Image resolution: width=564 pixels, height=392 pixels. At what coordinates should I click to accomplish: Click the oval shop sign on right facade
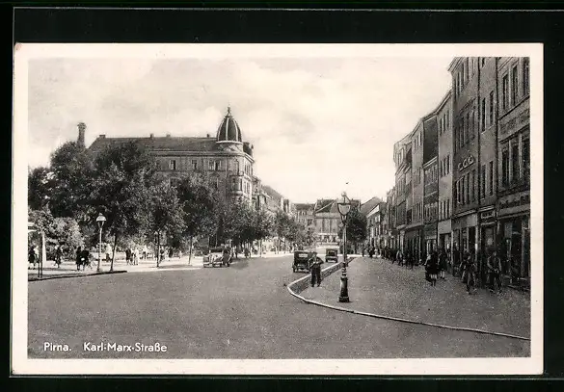[467, 163]
